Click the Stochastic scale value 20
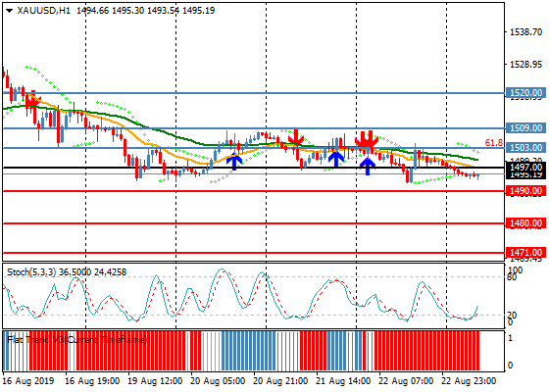549x392 pixels. 512,315
